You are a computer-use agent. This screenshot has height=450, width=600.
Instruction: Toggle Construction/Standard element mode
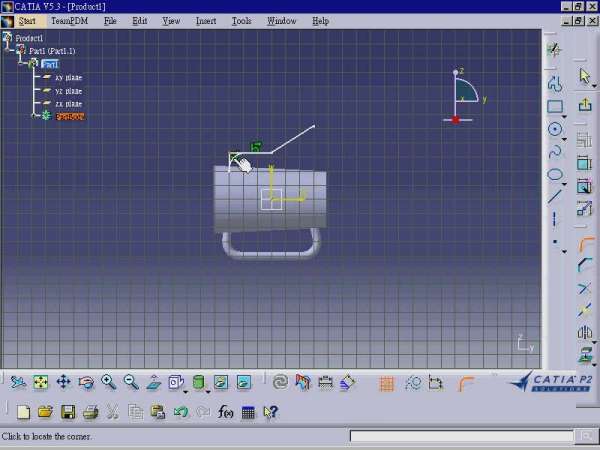(436, 383)
